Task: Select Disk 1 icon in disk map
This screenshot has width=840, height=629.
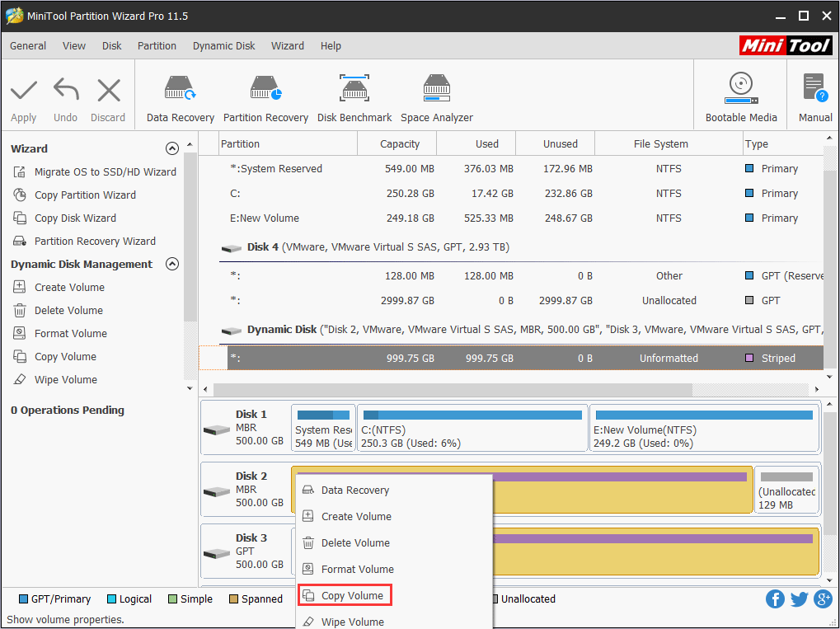Action: (x=217, y=430)
